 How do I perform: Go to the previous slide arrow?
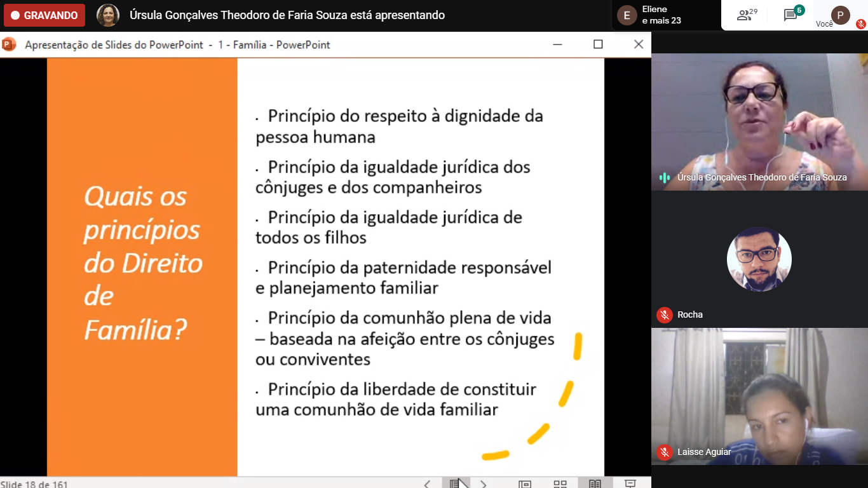[x=427, y=484]
